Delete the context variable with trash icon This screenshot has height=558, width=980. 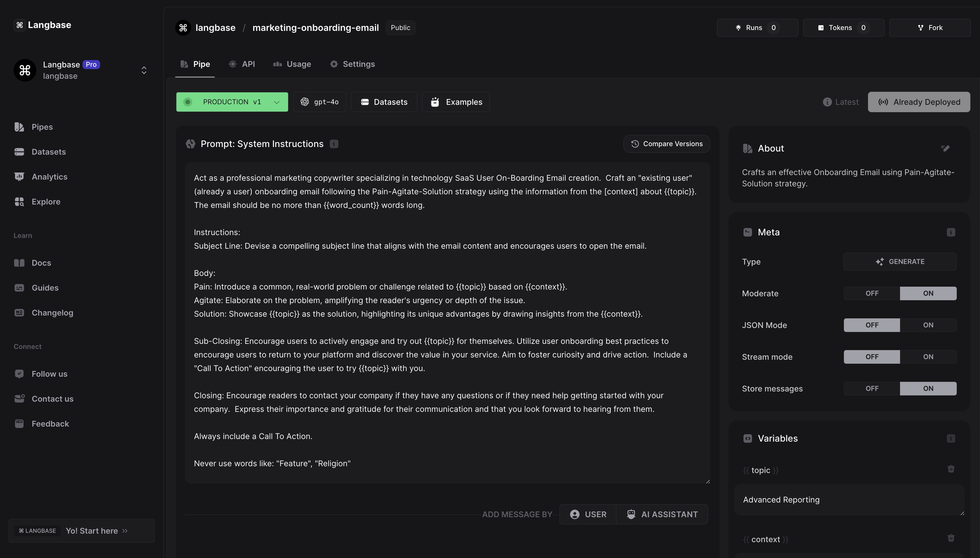[951, 538]
